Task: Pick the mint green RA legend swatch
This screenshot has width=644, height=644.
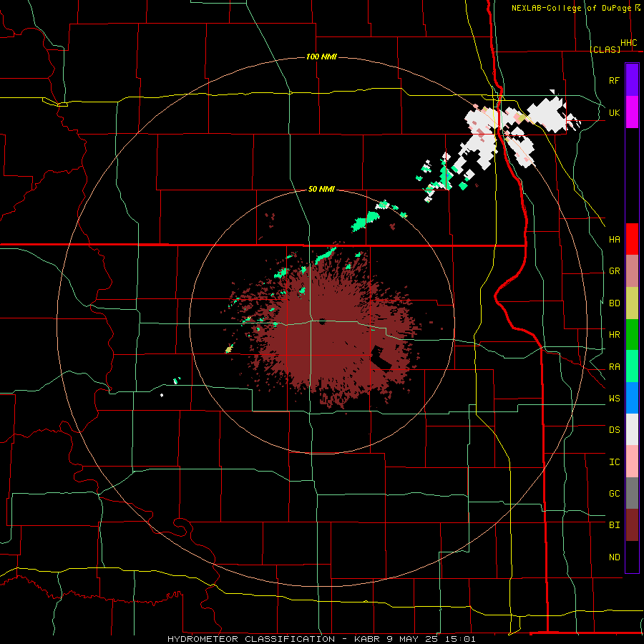Action: pos(632,366)
